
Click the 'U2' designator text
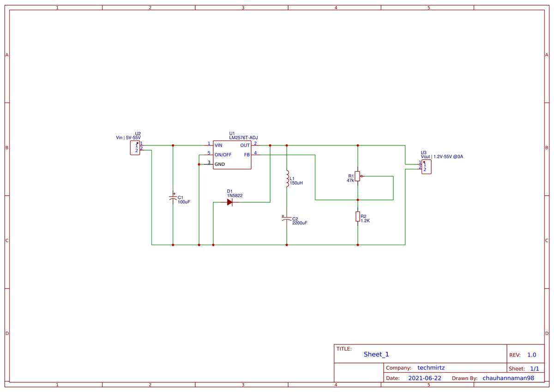[138, 133]
